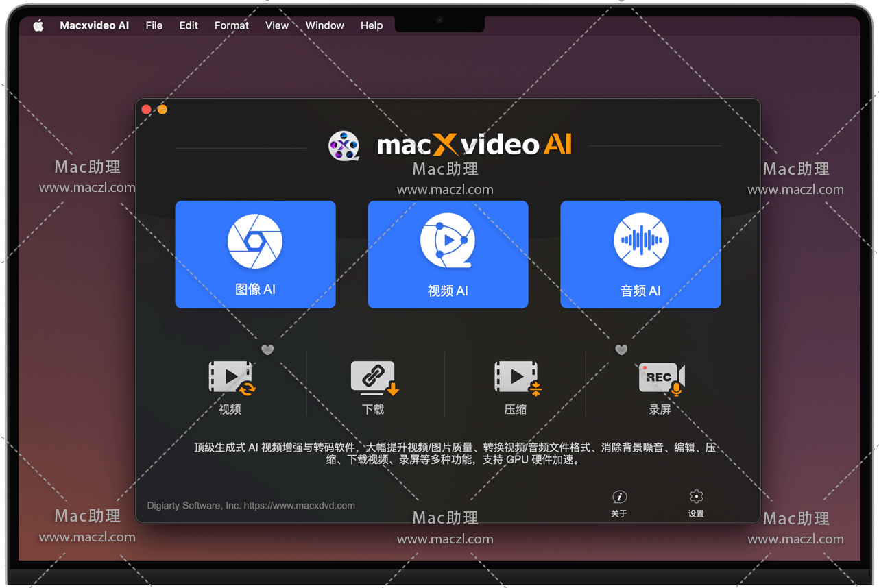
Task: Open the Edit menu
Action: click(x=189, y=25)
